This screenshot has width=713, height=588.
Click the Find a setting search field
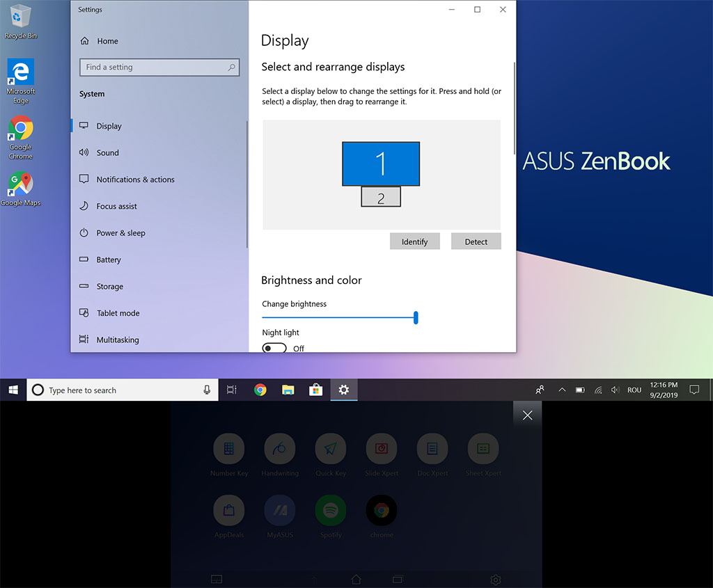(x=159, y=67)
